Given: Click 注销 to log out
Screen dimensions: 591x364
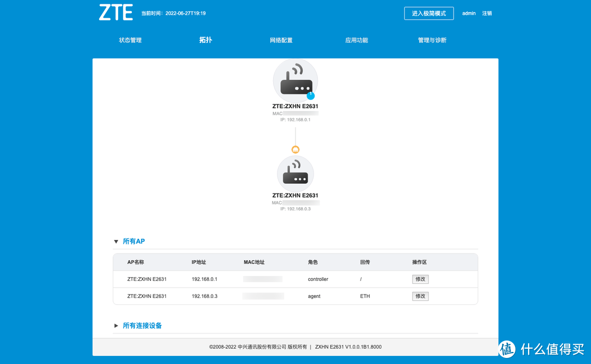Looking at the screenshot, I should click(x=486, y=13).
